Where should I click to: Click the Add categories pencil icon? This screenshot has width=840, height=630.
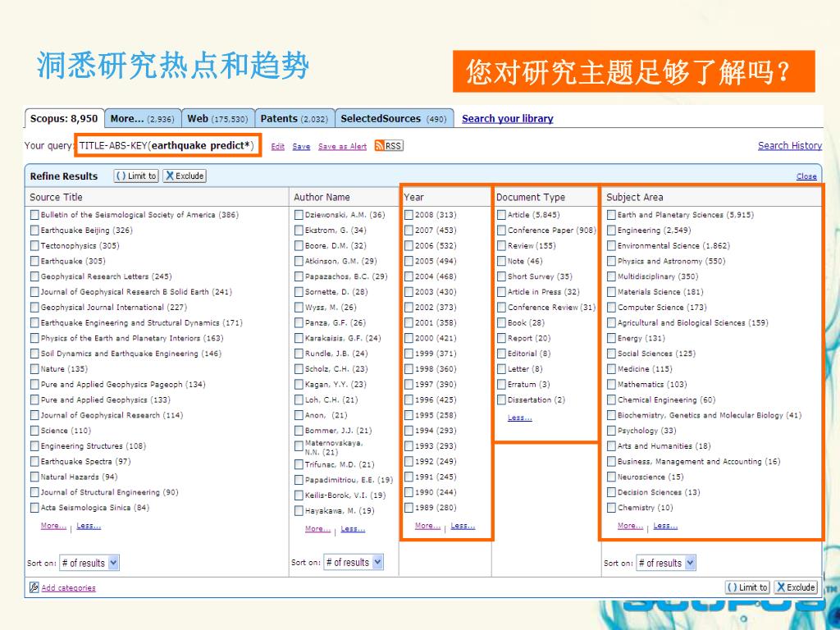pos(34,587)
